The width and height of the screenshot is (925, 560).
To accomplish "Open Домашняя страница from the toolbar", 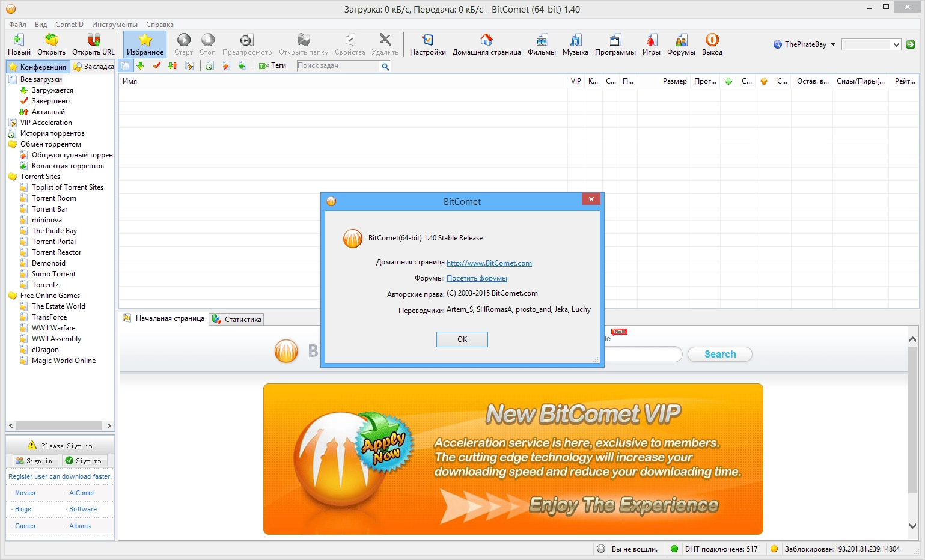I will click(x=487, y=44).
